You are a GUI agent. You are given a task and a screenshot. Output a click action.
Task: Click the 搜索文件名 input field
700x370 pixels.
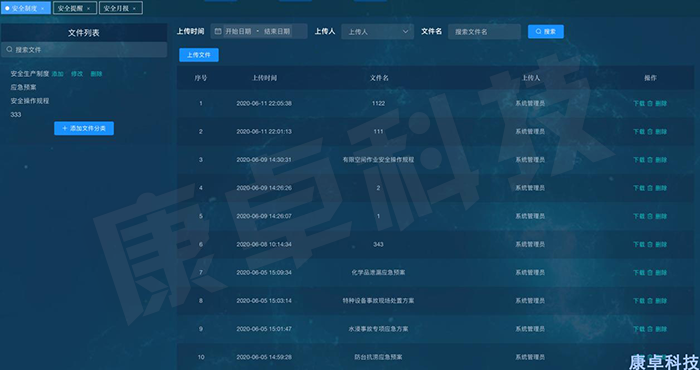coord(484,32)
